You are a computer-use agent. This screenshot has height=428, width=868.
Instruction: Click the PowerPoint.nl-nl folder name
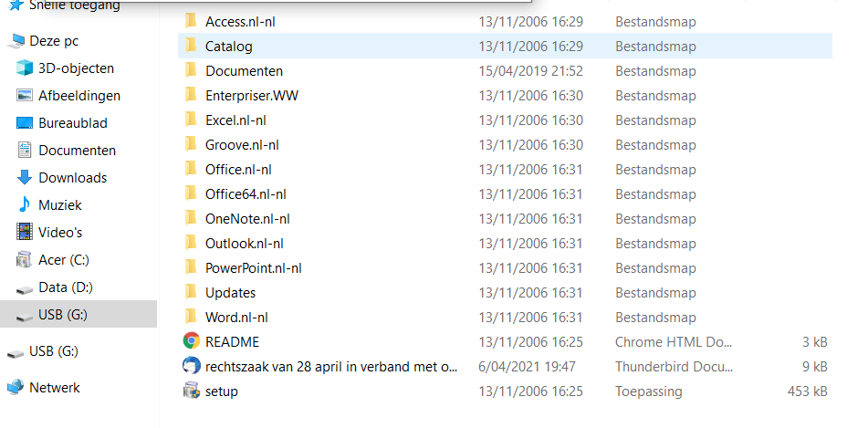coord(253,267)
